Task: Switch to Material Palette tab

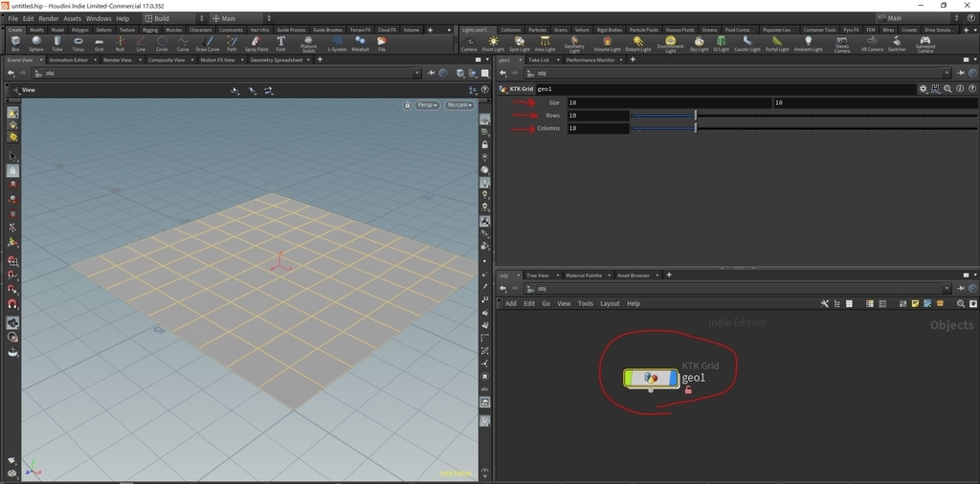Action: coord(584,275)
